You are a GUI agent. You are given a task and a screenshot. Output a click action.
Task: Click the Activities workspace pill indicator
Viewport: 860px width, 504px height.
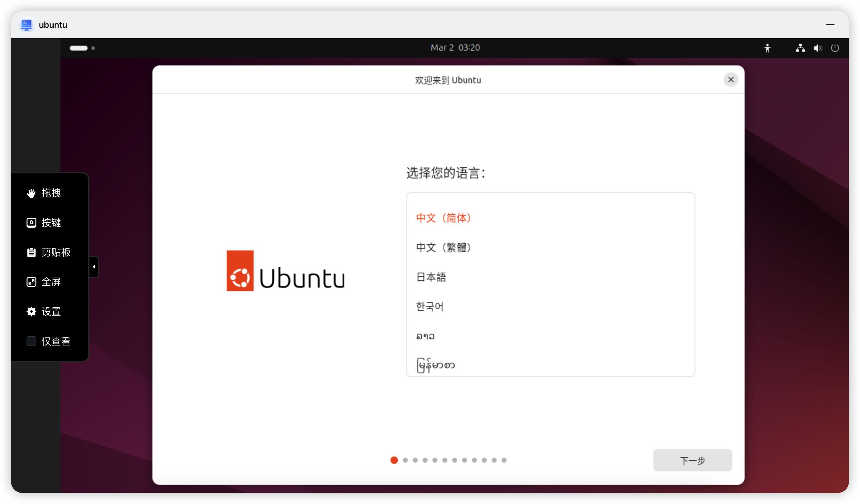pos(79,48)
